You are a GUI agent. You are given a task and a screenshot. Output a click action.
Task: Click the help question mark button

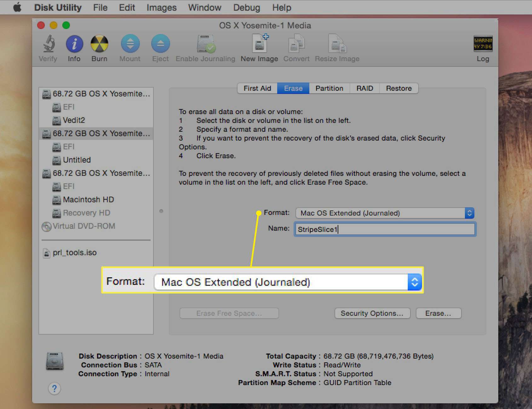pyautogui.click(x=54, y=388)
